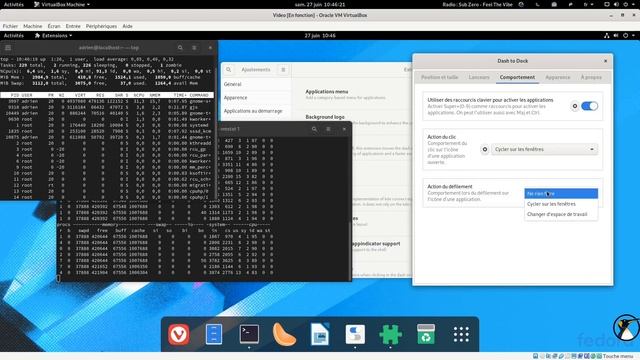The height and width of the screenshot is (360, 640).
Task: Select Apparence in Ajustements sidebar
Action: pyautogui.click(x=256, y=98)
